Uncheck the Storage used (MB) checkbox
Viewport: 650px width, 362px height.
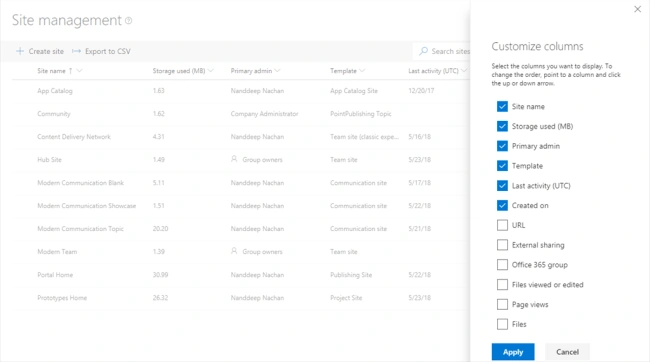tap(502, 126)
